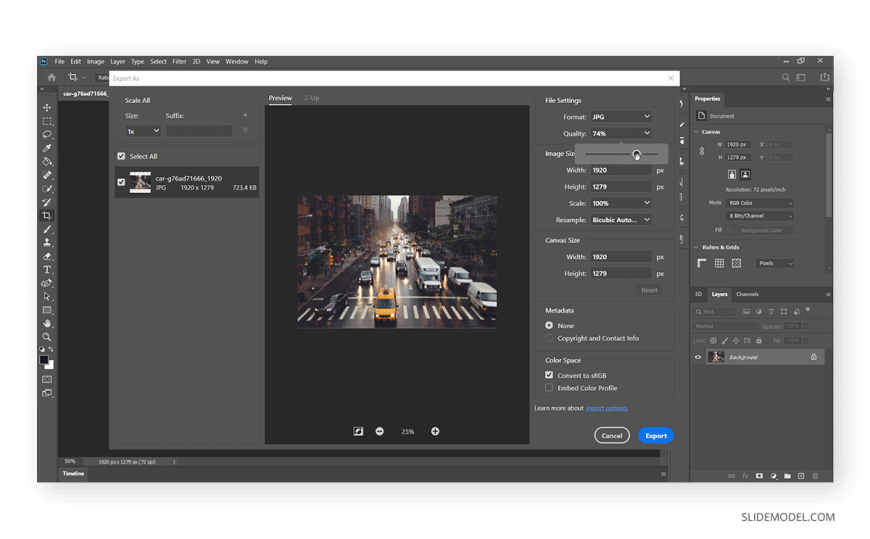This screenshot has width=870, height=539.
Task: Select the Eyedropper tool
Action: (x=47, y=148)
